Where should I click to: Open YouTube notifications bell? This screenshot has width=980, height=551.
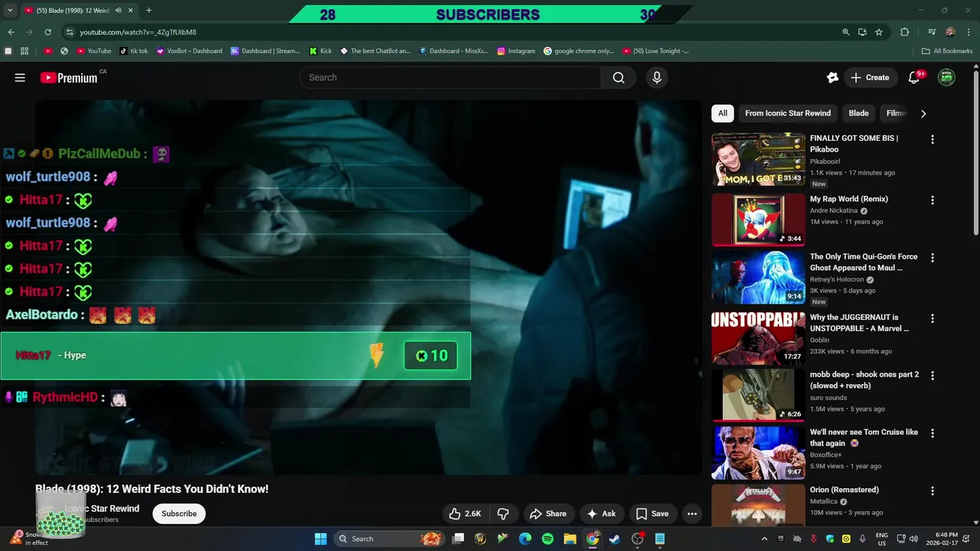click(x=914, y=77)
